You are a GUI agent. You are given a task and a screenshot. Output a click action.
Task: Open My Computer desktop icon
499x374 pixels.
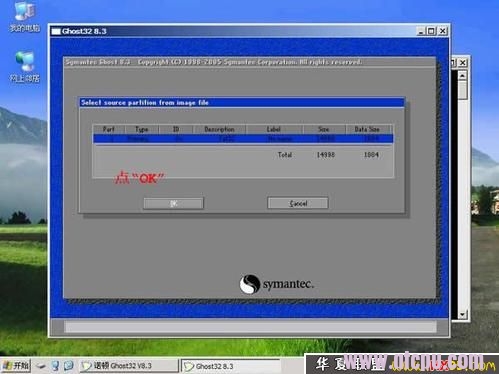coord(24,16)
